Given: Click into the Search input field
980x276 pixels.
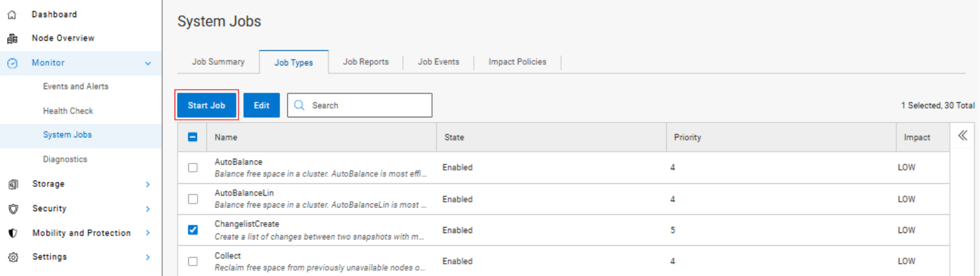Looking at the screenshot, I should click(x=360, y=105).
